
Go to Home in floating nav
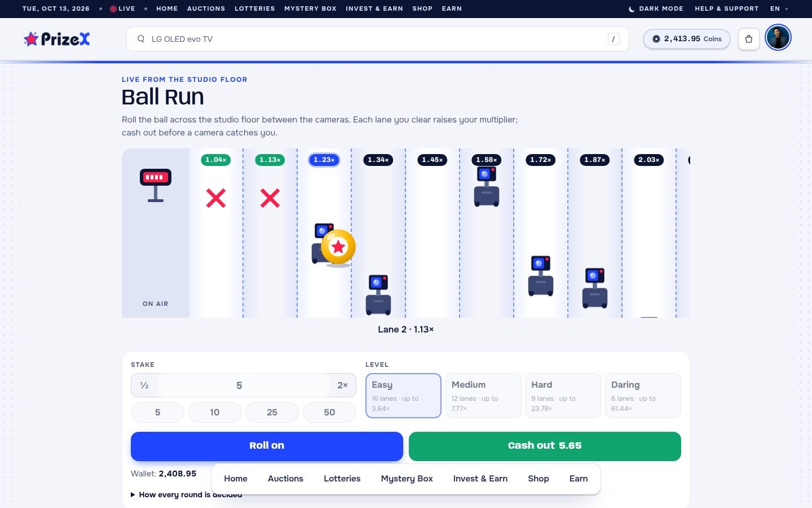coord(236,479)
